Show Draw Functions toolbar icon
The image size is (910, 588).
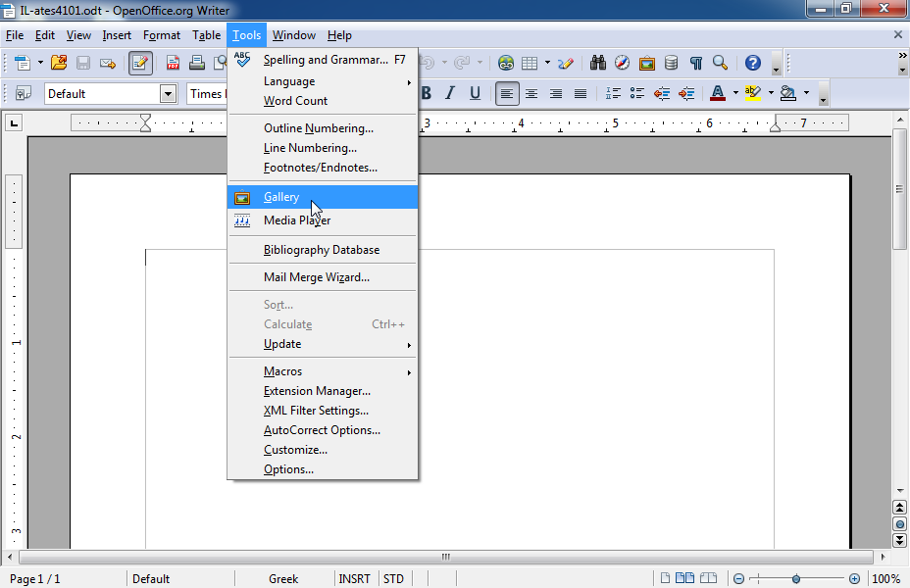[566, 63]
